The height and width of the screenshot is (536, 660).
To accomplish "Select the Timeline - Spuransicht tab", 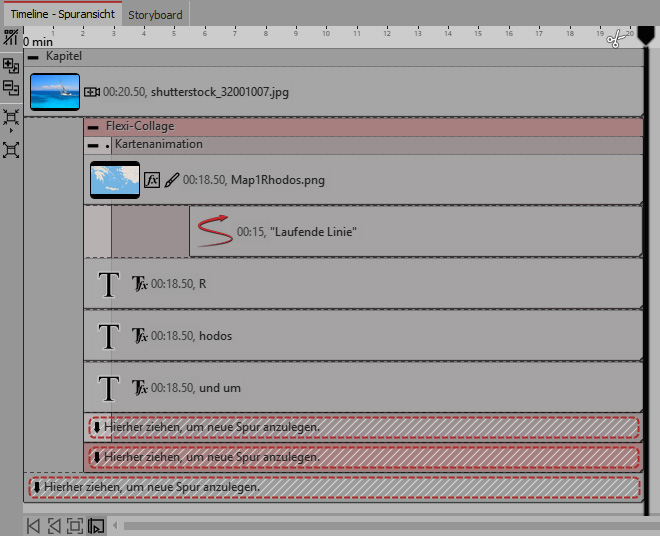I will coord(63,14).
